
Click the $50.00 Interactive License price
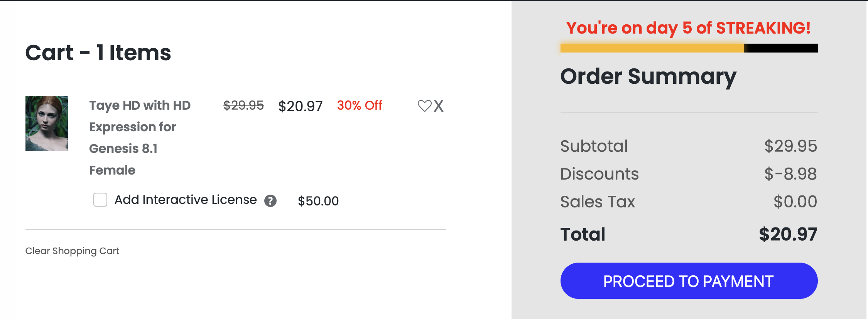coord(318,201)
